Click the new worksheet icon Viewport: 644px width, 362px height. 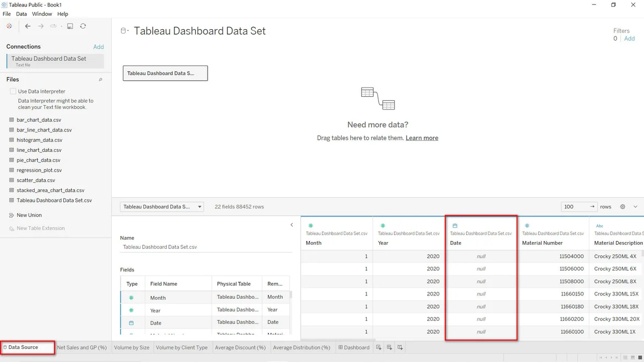click(379, 348)
